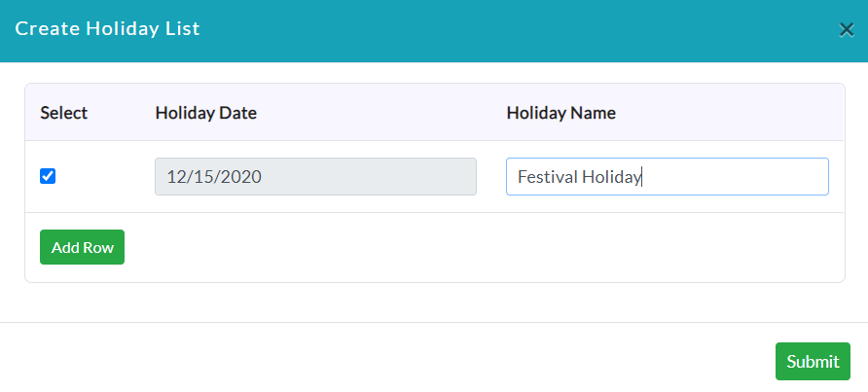868x392 pixels.
Task: Deselect the Festival Holiday row checkbox
Action: 48,177
